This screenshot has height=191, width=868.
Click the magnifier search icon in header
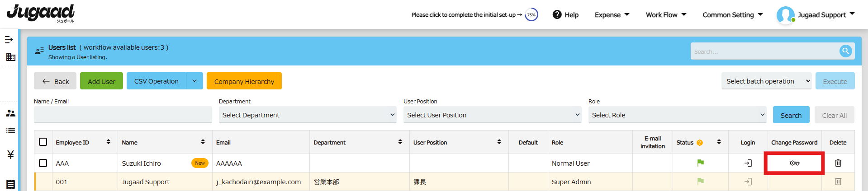pos(845,51)
